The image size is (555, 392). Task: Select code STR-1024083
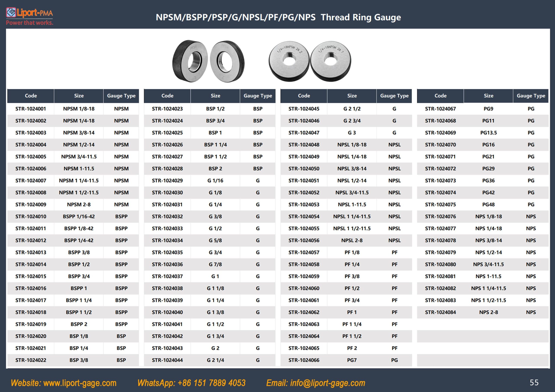point(440,300)
